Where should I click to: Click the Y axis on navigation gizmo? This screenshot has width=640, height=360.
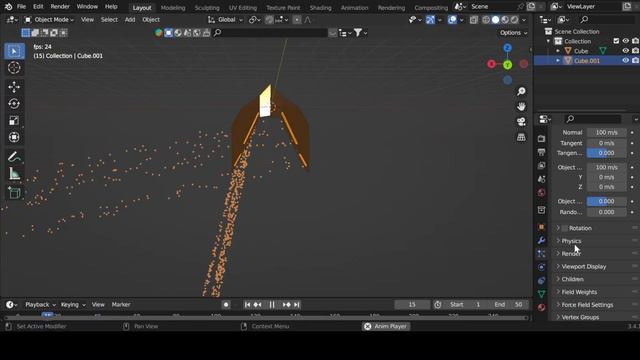coord(507,65)
